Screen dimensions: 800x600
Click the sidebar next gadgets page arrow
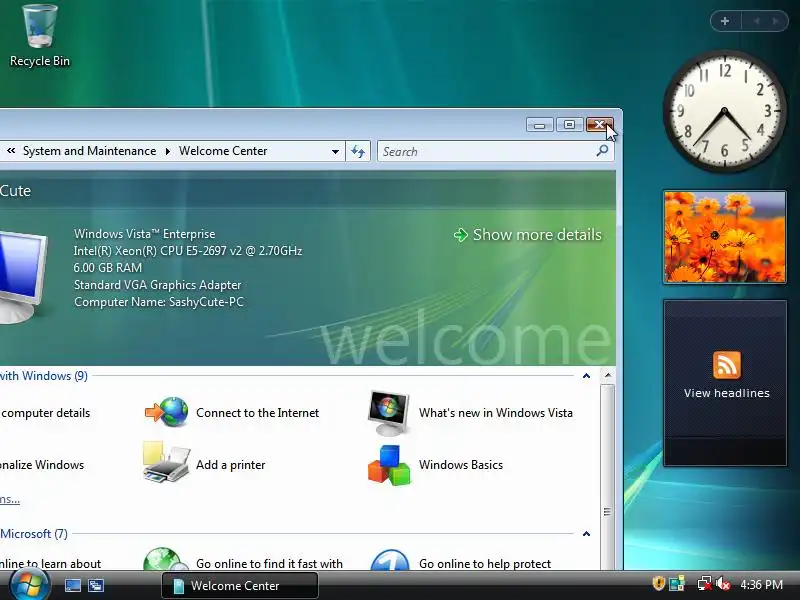pyautogui.click(x=776, y=21)
